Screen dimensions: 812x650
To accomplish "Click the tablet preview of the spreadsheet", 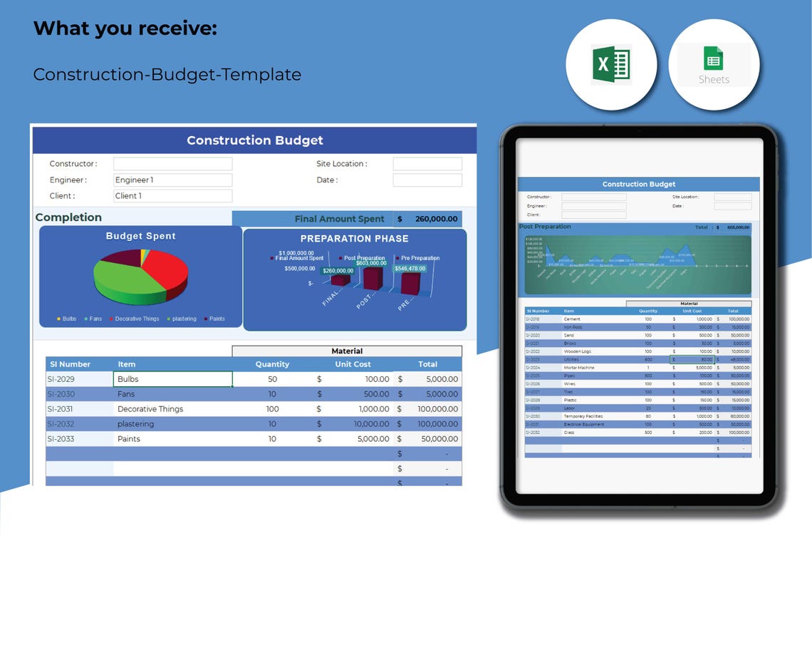I will 639,316.
